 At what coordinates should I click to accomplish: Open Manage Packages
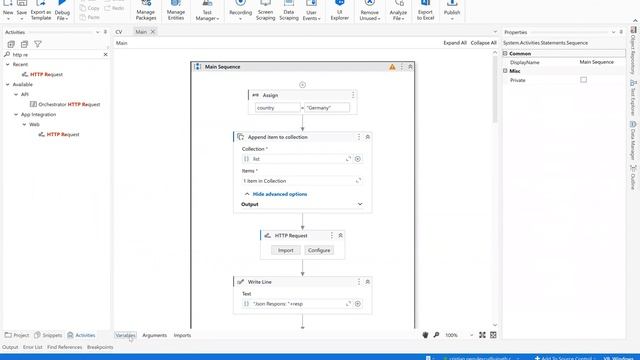[x=146, y=11]
